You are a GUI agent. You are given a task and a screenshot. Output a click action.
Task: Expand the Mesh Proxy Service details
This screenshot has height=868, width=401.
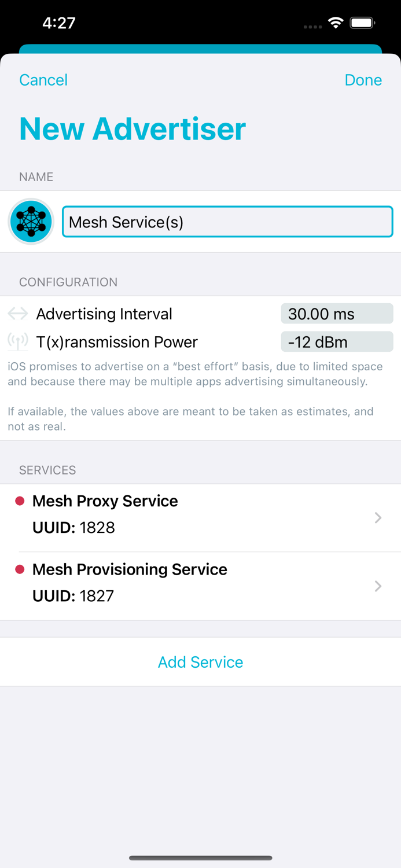[377, 518]
